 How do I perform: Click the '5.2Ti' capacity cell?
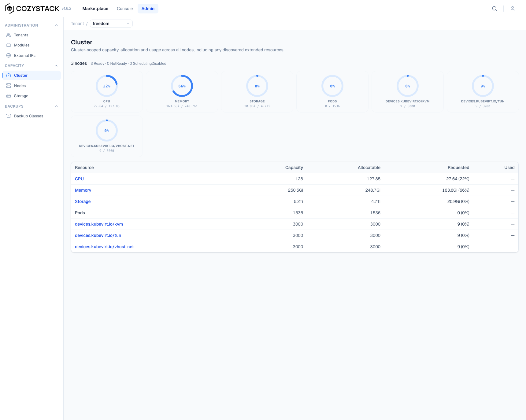coord(298,201)
